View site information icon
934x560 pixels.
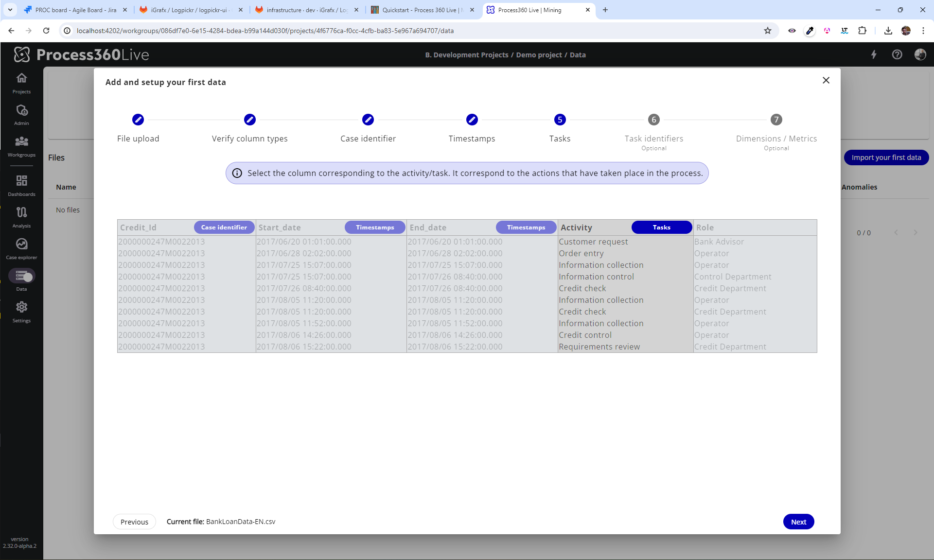[67, 31]
